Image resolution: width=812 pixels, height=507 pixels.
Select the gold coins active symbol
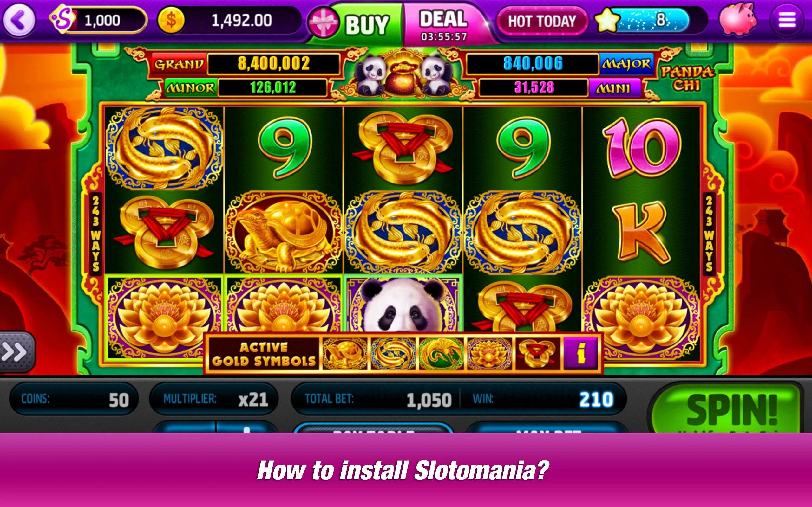pos(538,353)
